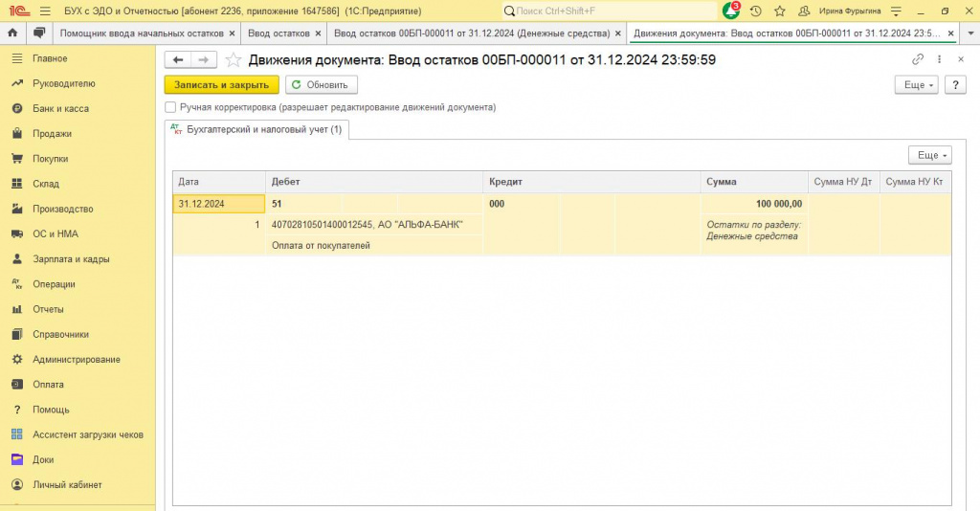Open Руководителю section in sidebar
Screen dimensions: 980x511
pyautogui.click(x=64, y=83)
